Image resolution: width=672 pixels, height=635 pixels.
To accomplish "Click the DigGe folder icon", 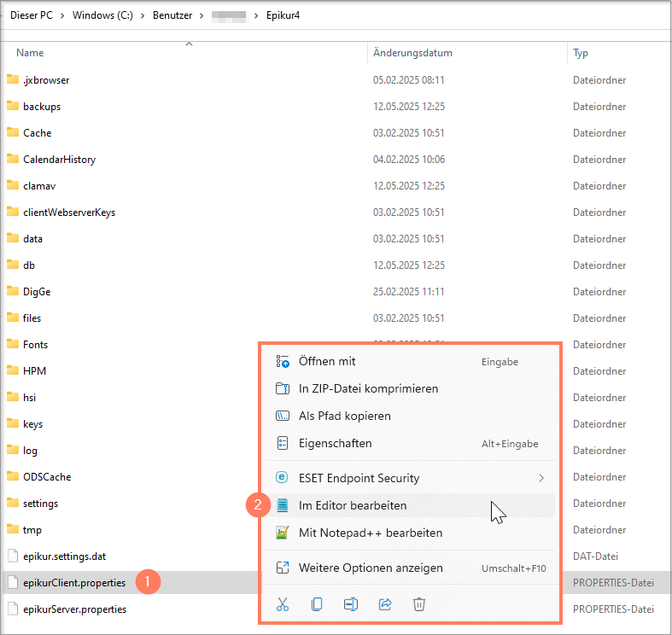I will pos(13,291).
